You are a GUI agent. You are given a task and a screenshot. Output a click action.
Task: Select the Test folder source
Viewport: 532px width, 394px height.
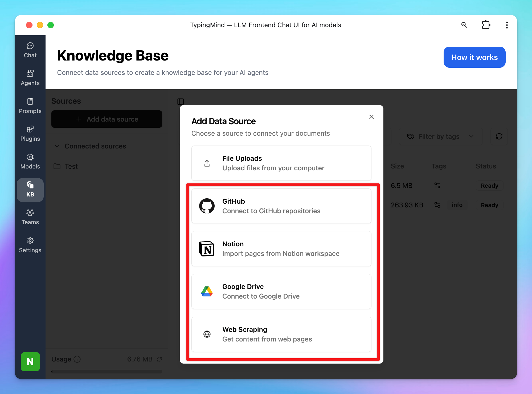click(71, 166)
